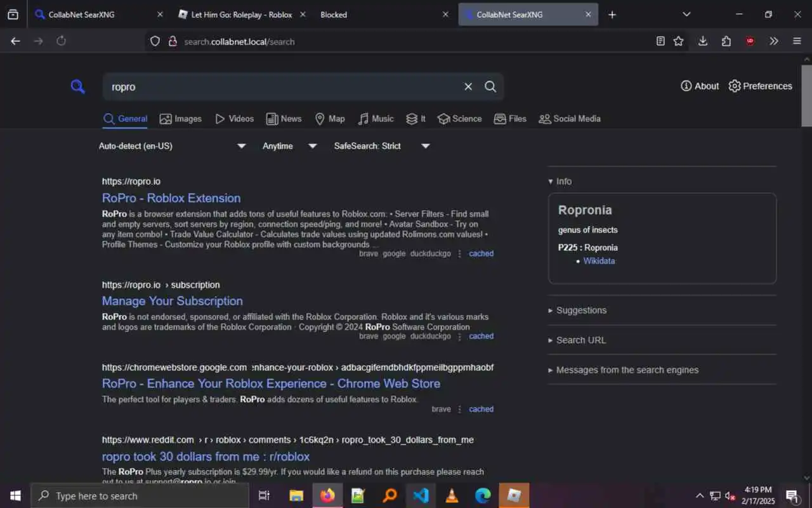Bookmark this page with star icon
This screenshot has height=508, width=812.
tap(678, 41)
